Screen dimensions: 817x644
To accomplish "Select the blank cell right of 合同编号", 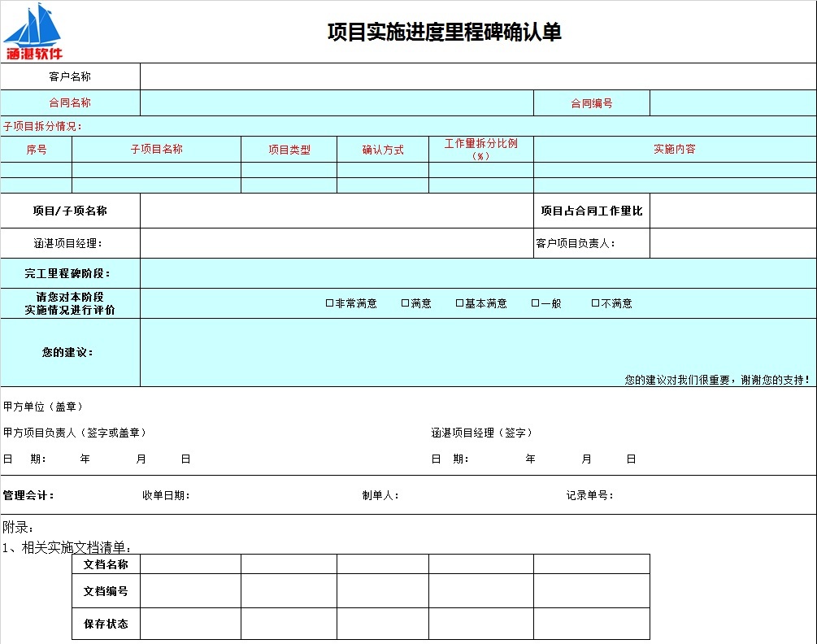I will 732,103.
